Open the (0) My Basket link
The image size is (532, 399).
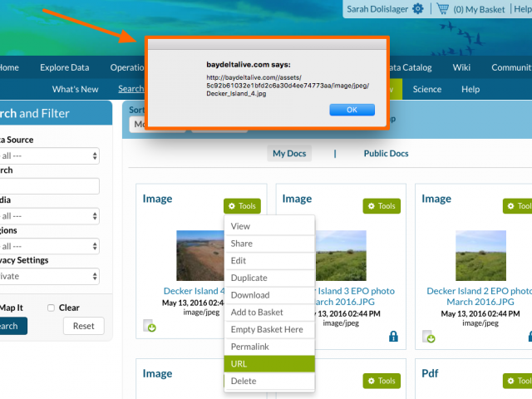click(479, 9)
